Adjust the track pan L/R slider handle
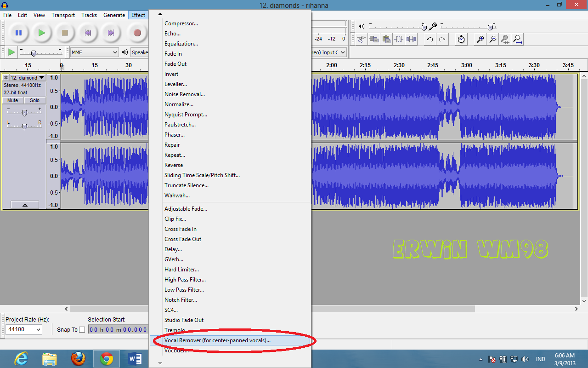The width and height of the screenshot is (588, 368). (x=24, y=126)
